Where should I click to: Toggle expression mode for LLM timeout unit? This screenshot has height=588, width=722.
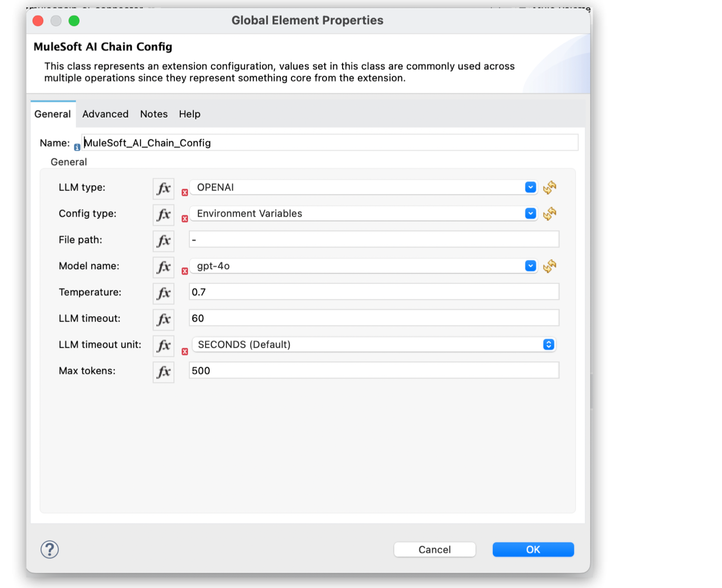coord(163,346)
